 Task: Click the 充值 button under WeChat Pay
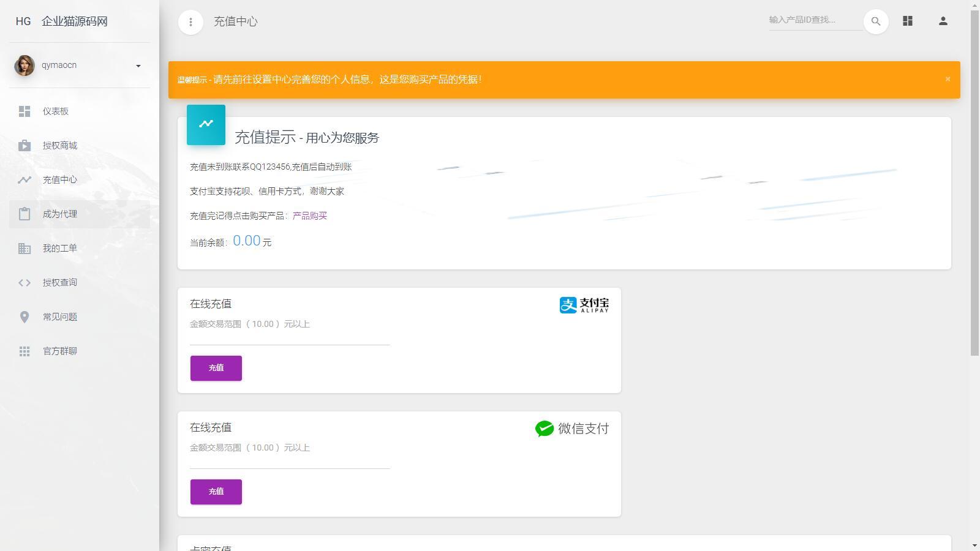tap(216, 492)
